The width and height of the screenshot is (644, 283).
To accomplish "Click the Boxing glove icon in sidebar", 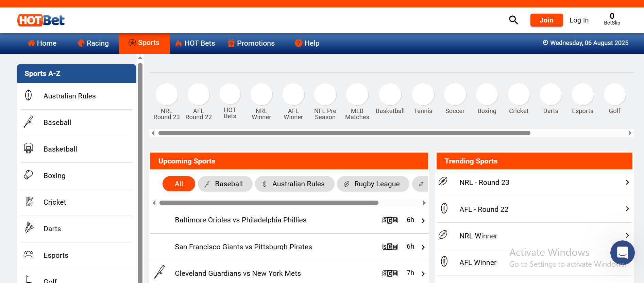I will [x=29, y=175].
